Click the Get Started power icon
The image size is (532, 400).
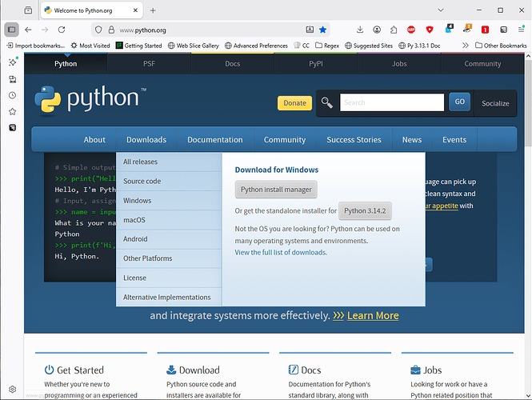(49, 370)
